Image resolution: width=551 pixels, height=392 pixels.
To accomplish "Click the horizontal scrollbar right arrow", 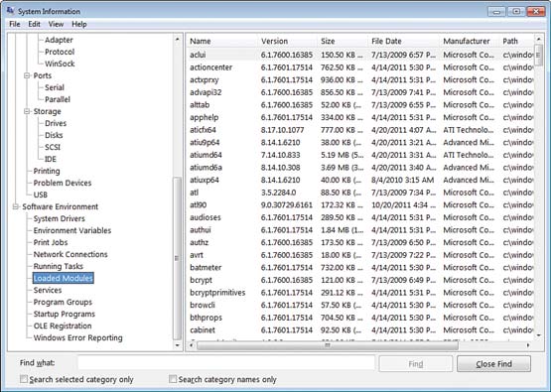I will coord(528,345).
